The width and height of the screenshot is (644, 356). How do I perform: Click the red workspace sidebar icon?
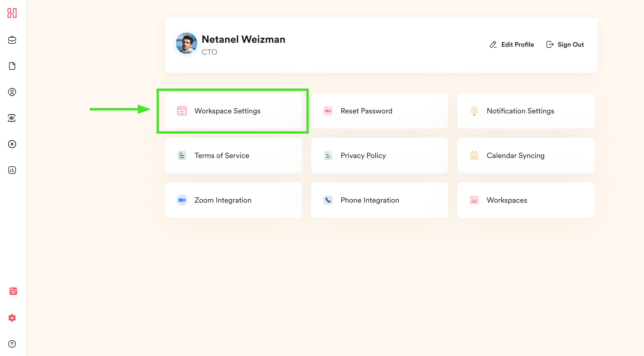13,291
